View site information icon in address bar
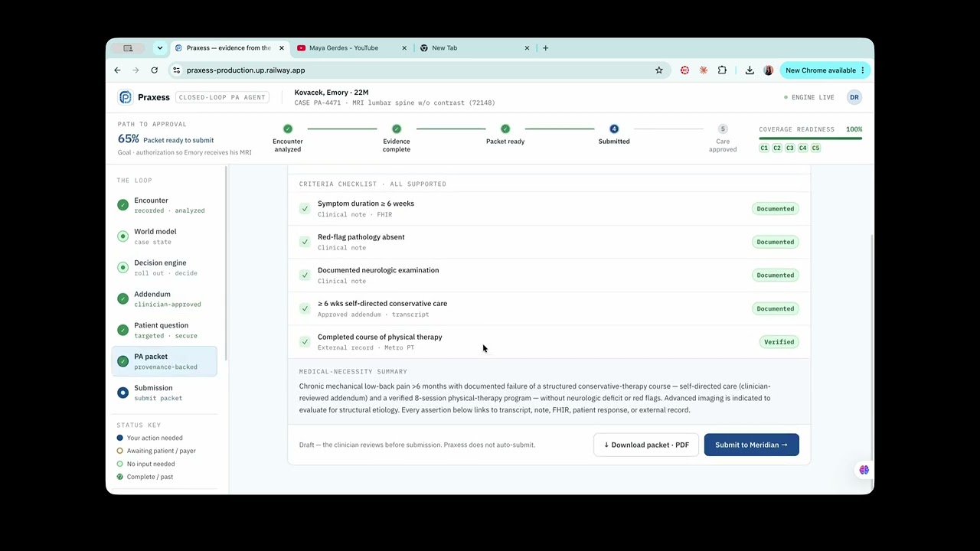 (x=177, y=70)
